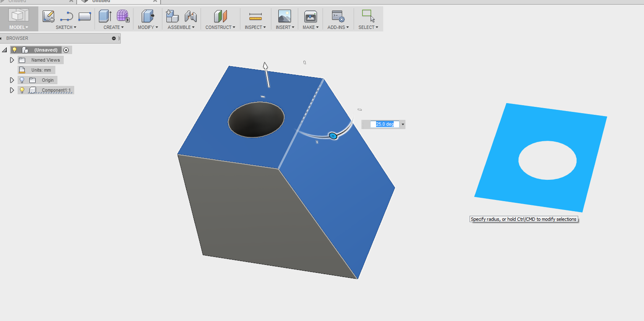Click the Component1:1 cube icon
Image resolution: width=644 pixels, height=321 pixels.
32,90
